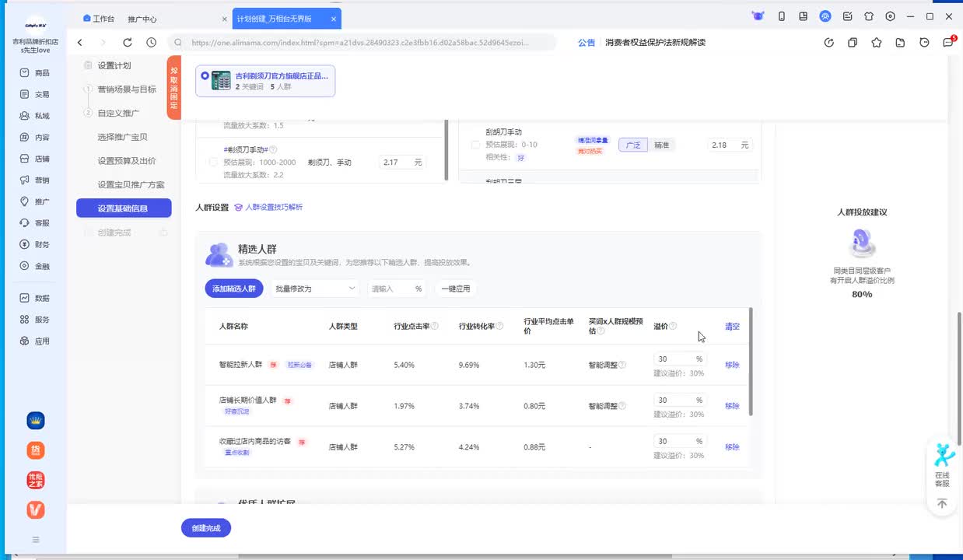Remove the 收藏过店内商品的访客 row via 移除
The width and height of the screenshot is (963, 560).
tap(732, 447)
